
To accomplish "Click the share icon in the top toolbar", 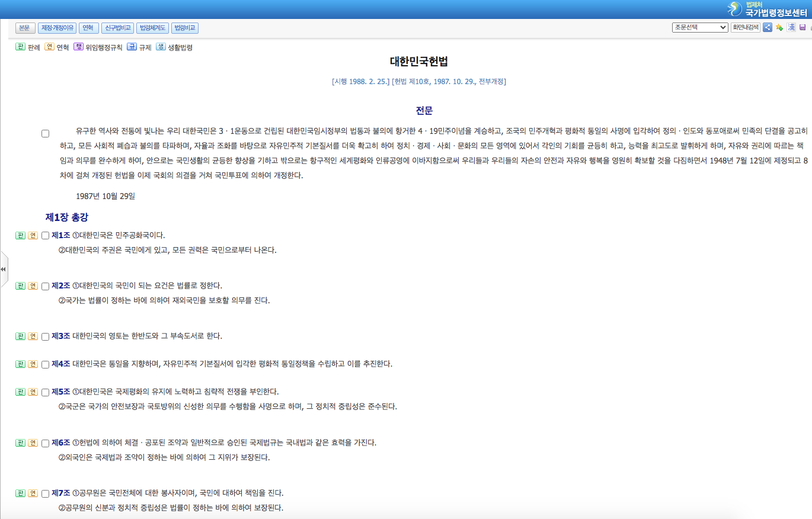I will [x=768, y=27].
